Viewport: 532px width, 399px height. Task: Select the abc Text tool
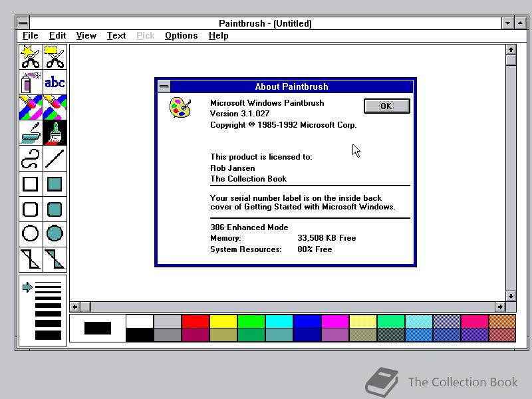coord(55,82)
